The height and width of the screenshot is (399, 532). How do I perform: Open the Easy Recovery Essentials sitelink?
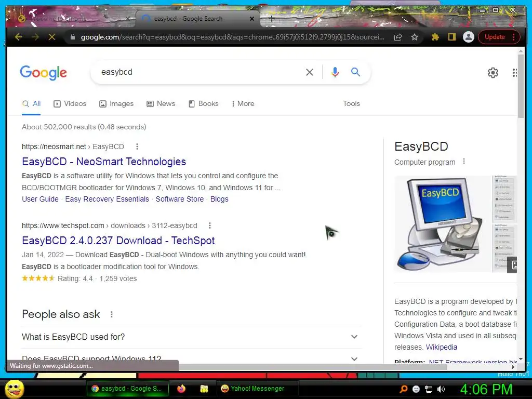click(107, 199)
